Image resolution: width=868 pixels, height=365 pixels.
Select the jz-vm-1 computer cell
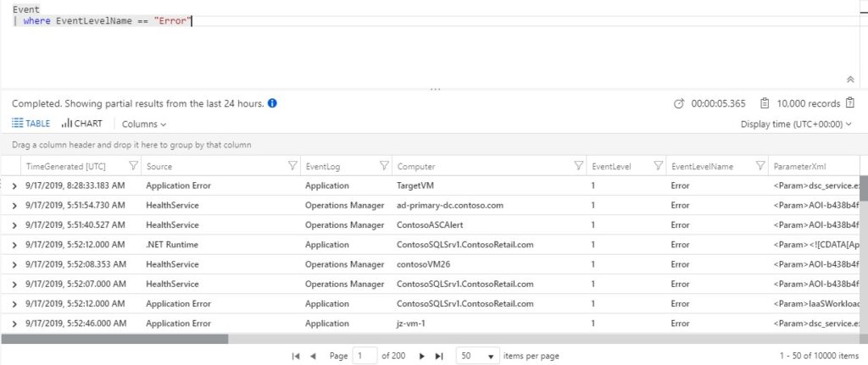pyautogui.click(x=411, y=324)
